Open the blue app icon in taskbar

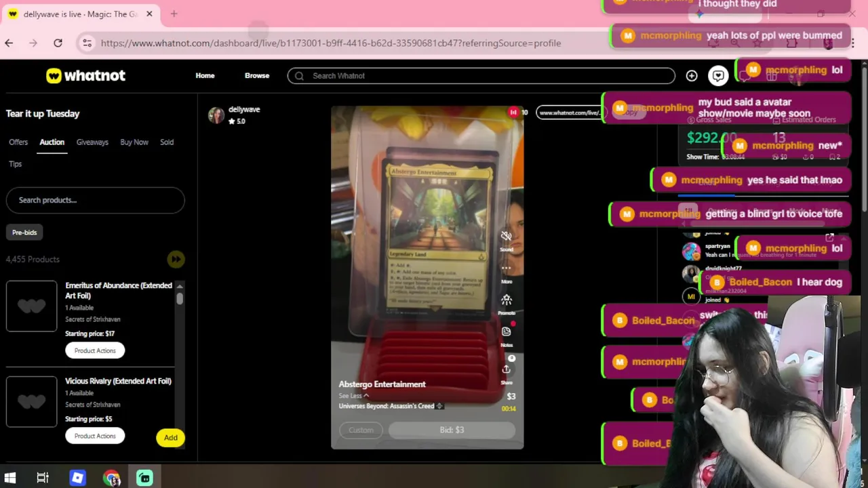pyautogui.click(x=77, y=478)
